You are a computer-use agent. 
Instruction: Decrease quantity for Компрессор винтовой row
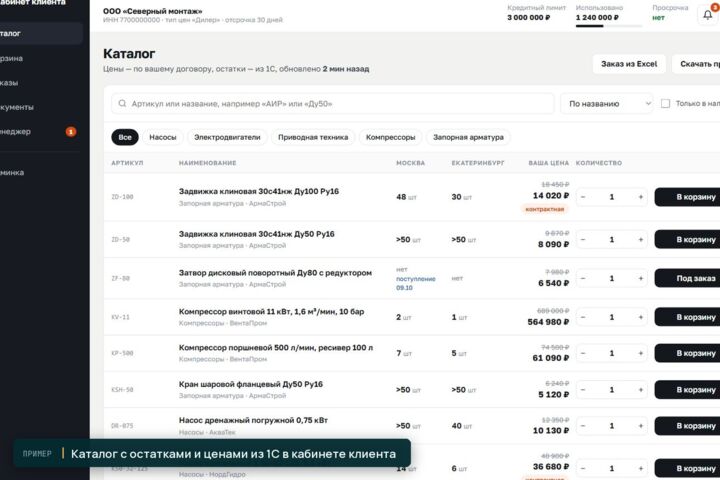pos(583,317)
